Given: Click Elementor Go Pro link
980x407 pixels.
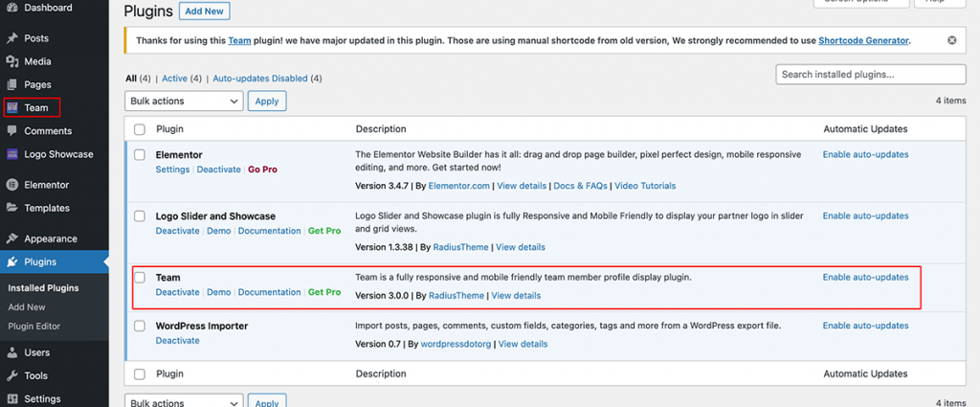Looking at the screenshot, I should [x=262, y=170].
